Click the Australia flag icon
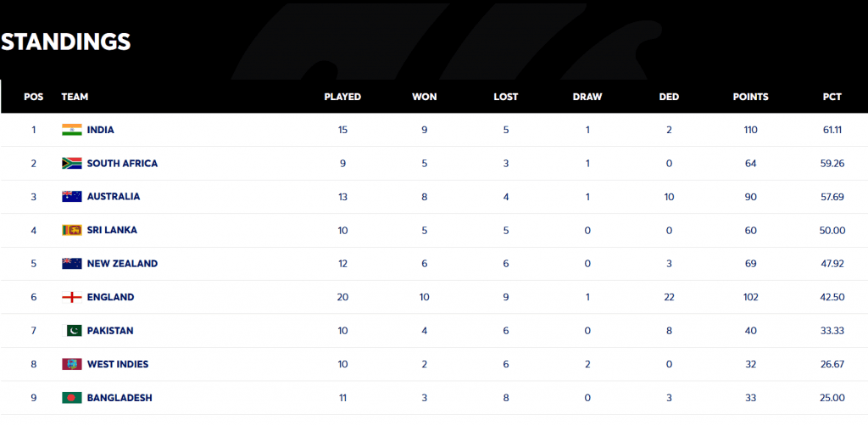The image size is (868, 425). coord(71,197)
